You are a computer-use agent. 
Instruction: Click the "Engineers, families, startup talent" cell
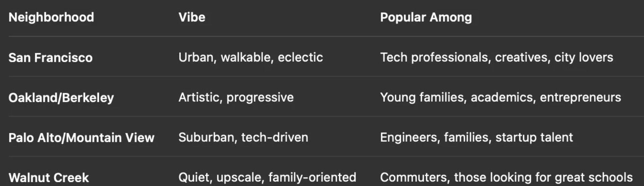(x=476, y=137)
